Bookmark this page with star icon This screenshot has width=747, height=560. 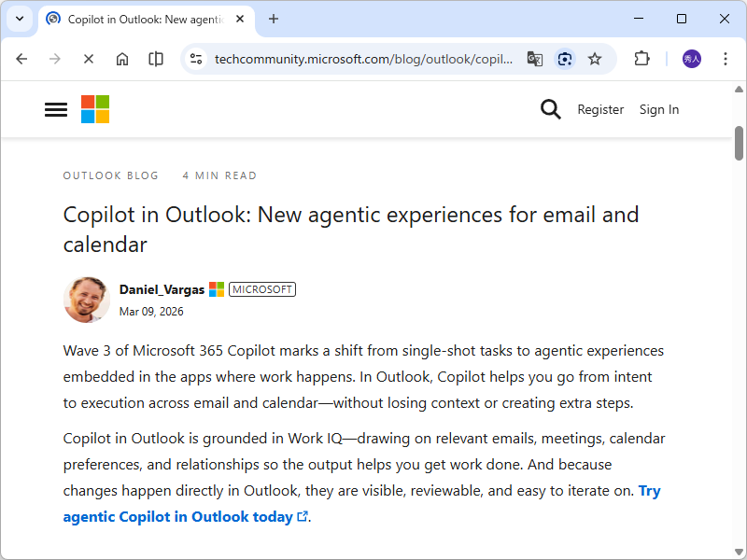coord(595,59)
